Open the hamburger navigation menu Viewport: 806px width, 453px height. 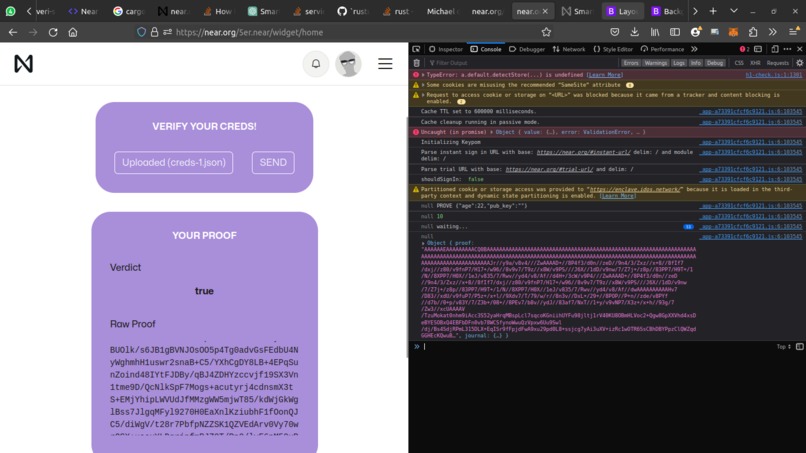(x=385, y=64)
